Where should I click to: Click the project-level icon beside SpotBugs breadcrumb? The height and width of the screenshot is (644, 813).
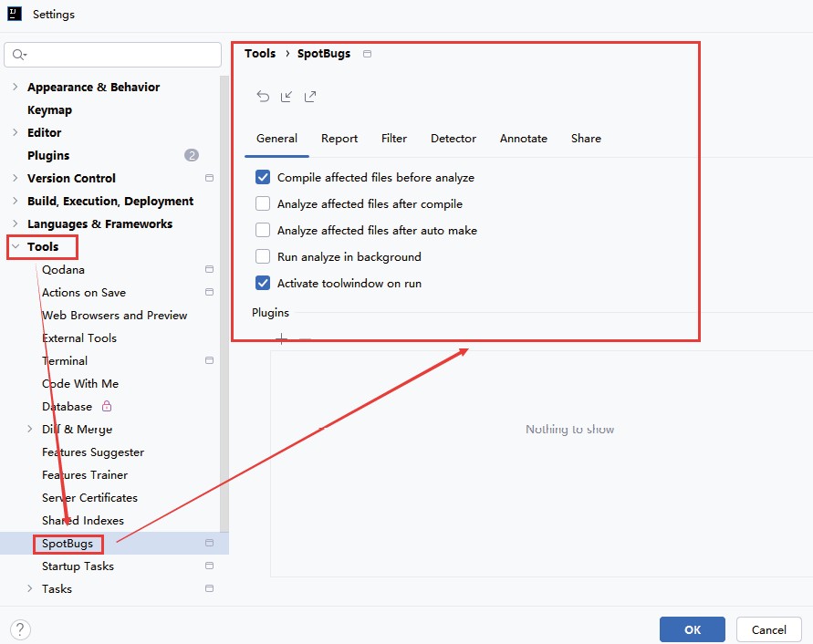367,54
